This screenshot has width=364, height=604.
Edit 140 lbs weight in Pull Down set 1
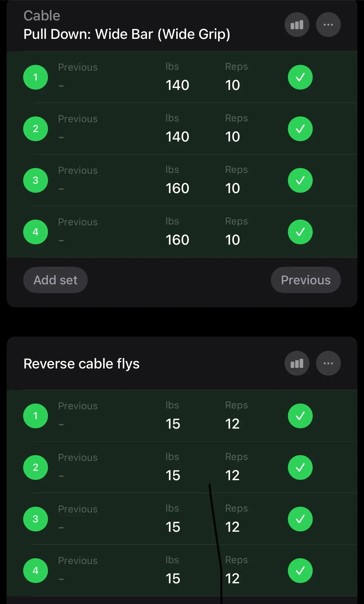pos(177,85)
